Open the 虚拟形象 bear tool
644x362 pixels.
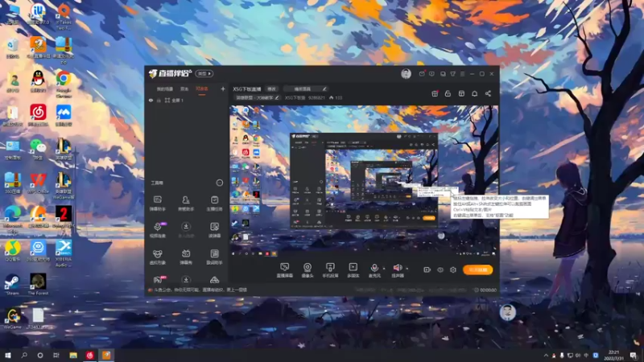pyautogui.click(x=157, y=257)
